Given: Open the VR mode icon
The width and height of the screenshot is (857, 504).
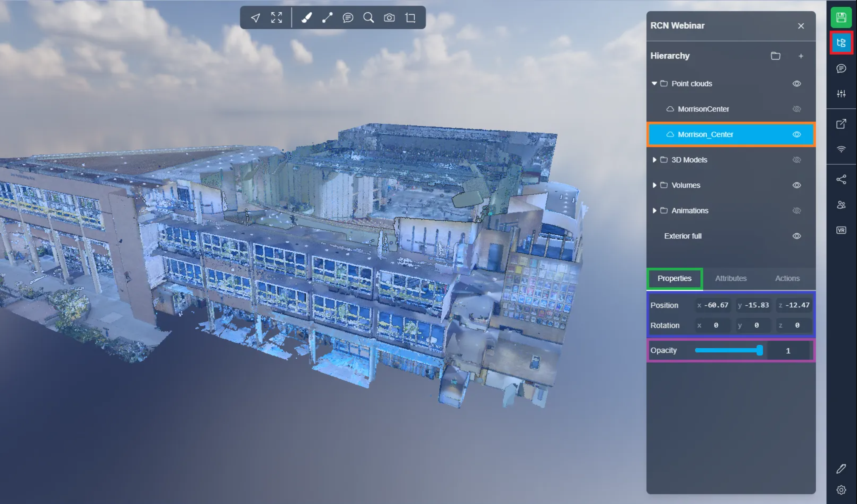Looking at the screenshot, I should click(841, 230).
